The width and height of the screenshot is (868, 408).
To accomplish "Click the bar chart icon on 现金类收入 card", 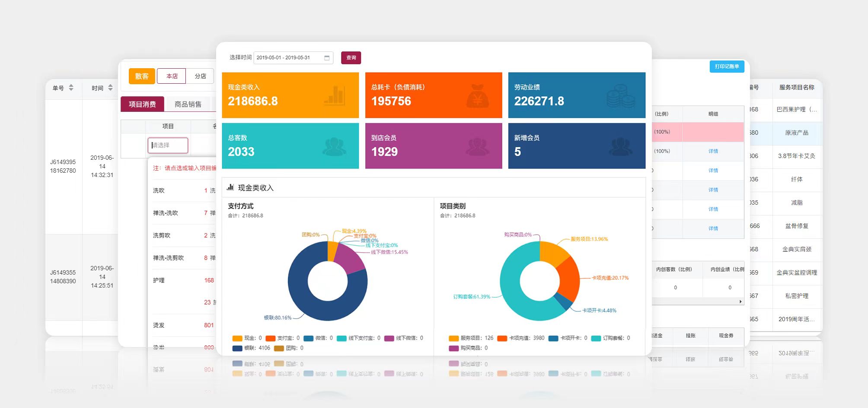I will click(335, 95).
